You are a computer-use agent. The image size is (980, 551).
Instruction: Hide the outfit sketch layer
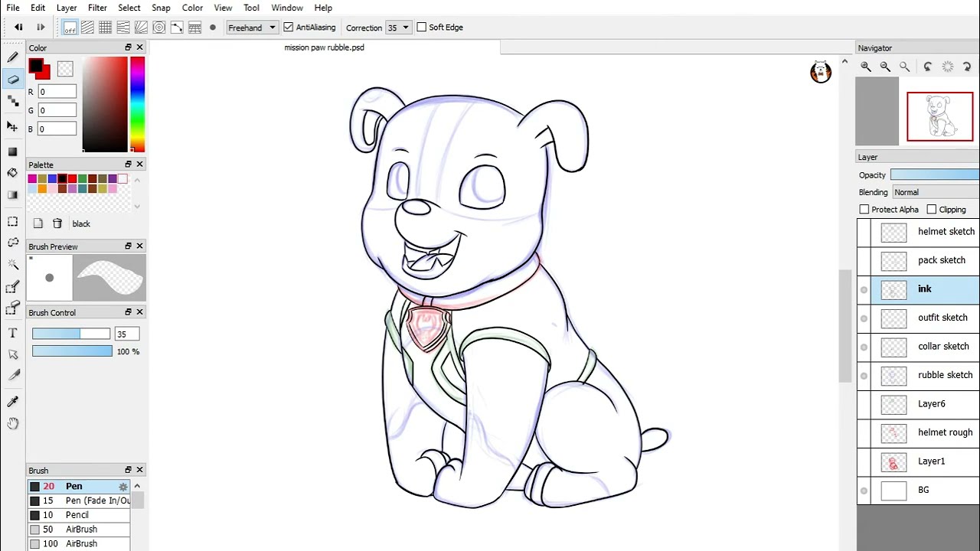[x=864, y=318]
